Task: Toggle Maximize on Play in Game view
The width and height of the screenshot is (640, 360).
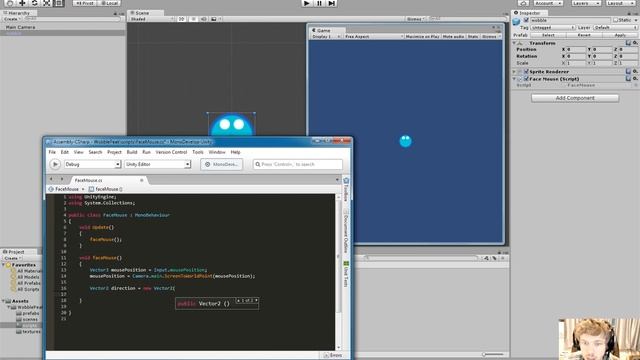Action: click(422, 36)
